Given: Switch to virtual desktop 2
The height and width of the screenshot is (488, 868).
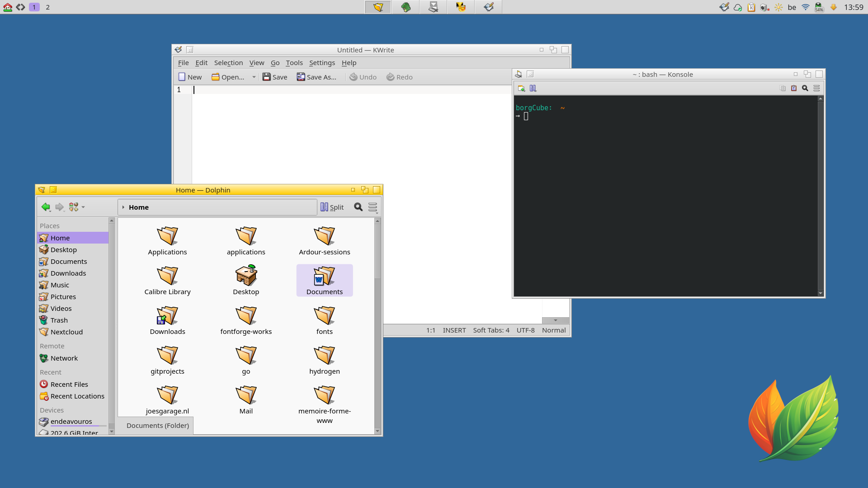Looking at the screenshot, I should click(x=48, y=7).
